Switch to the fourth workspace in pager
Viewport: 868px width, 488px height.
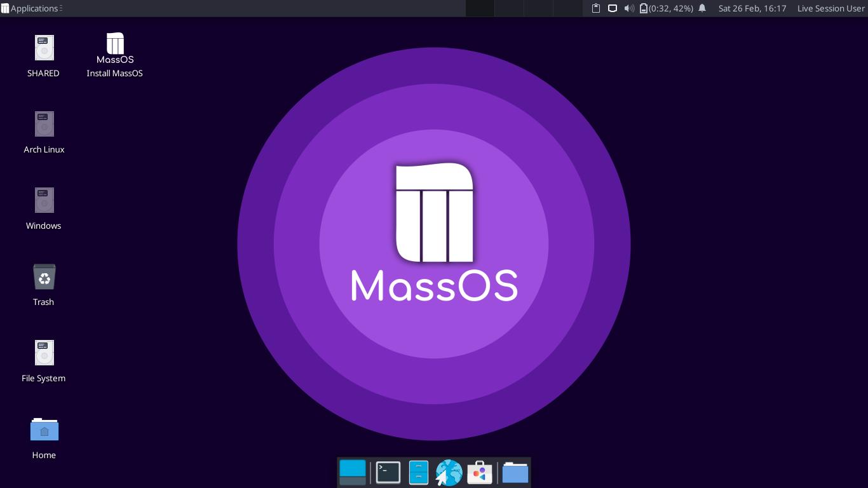tap(567, 8)
